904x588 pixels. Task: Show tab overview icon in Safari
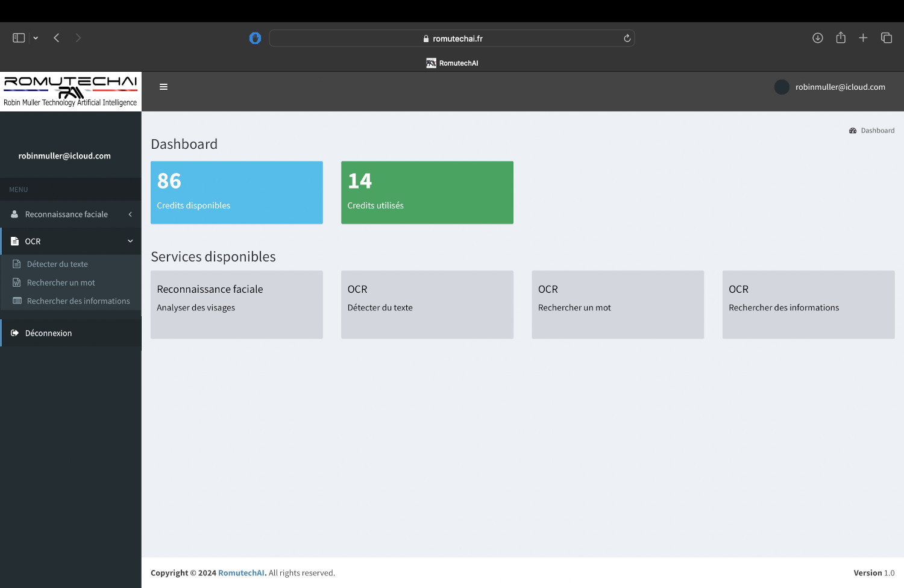[886, 38]
